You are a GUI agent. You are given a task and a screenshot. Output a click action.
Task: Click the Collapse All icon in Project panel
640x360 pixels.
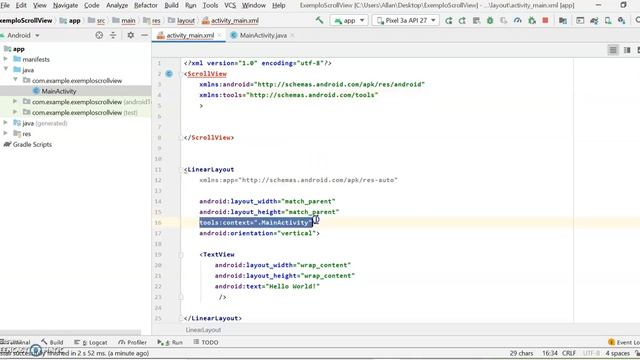113,36
